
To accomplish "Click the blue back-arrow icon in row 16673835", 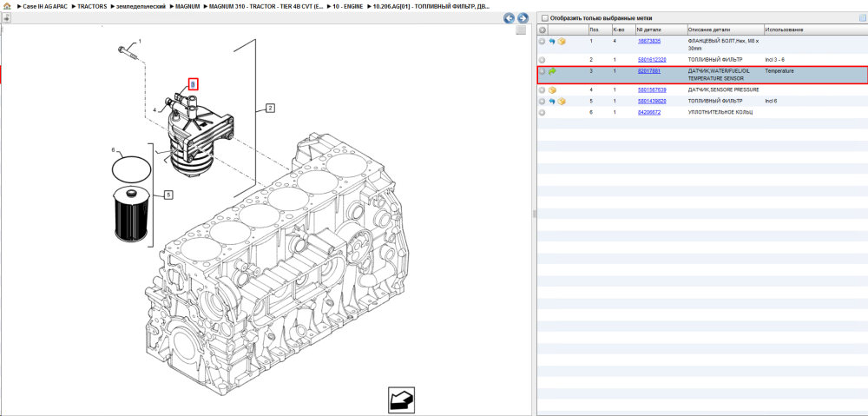I will 552,42.
